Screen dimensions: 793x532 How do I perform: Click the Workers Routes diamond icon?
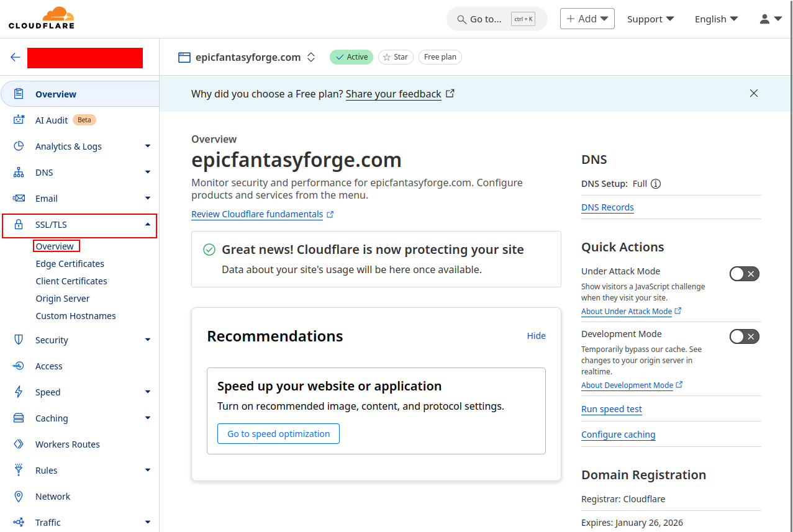(x=19, y=444)
